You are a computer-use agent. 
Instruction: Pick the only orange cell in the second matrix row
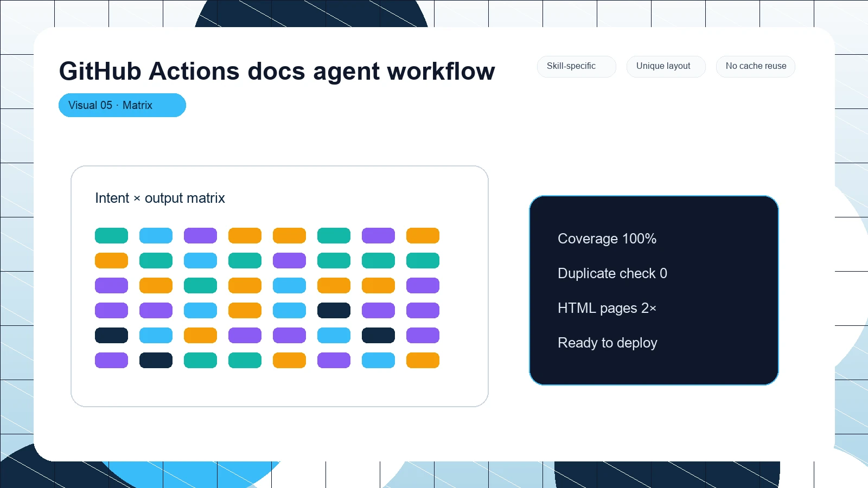(x=111, y=261)
